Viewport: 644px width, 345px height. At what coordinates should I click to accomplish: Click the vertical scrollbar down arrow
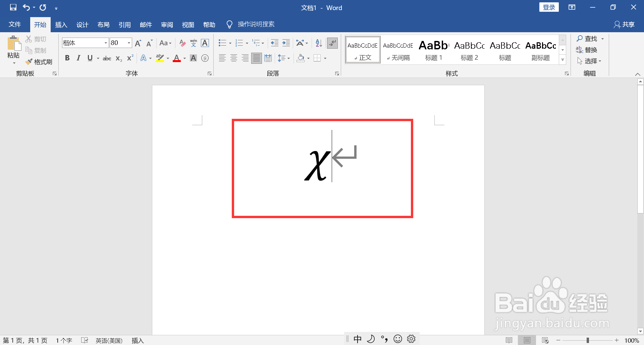(x=640, y=331)
